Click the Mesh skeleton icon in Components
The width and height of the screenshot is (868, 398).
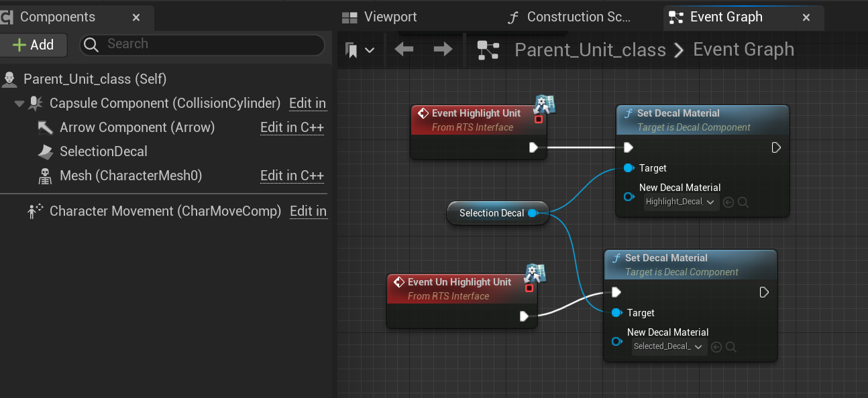(x=46, y=176)
